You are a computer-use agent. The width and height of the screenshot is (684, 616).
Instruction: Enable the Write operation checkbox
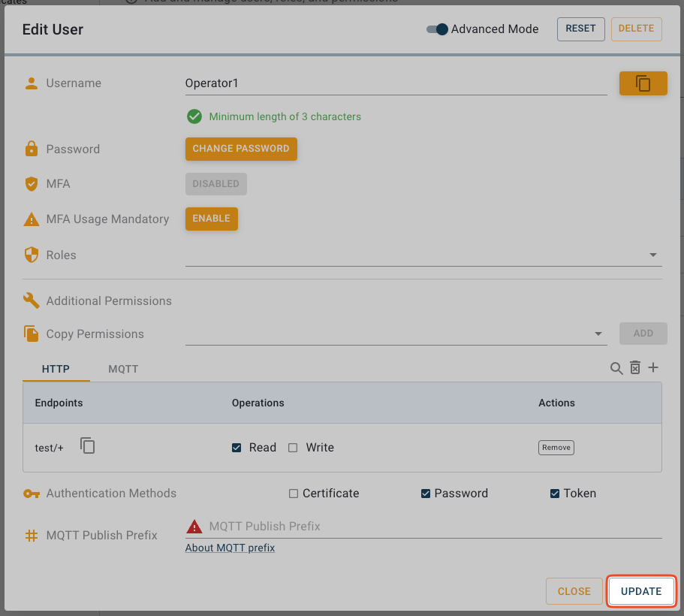coord(293,448)
